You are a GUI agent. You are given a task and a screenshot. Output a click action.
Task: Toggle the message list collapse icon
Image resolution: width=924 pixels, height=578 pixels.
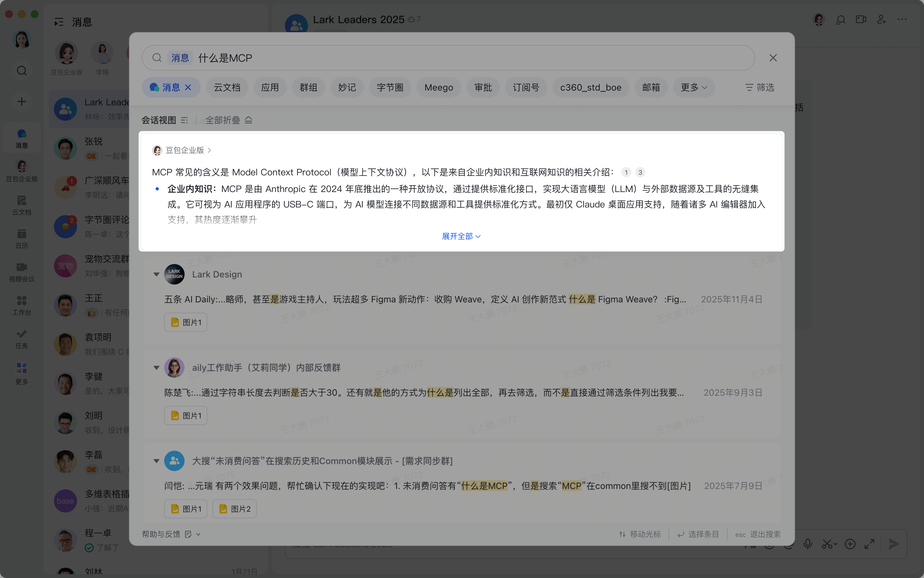59,22
